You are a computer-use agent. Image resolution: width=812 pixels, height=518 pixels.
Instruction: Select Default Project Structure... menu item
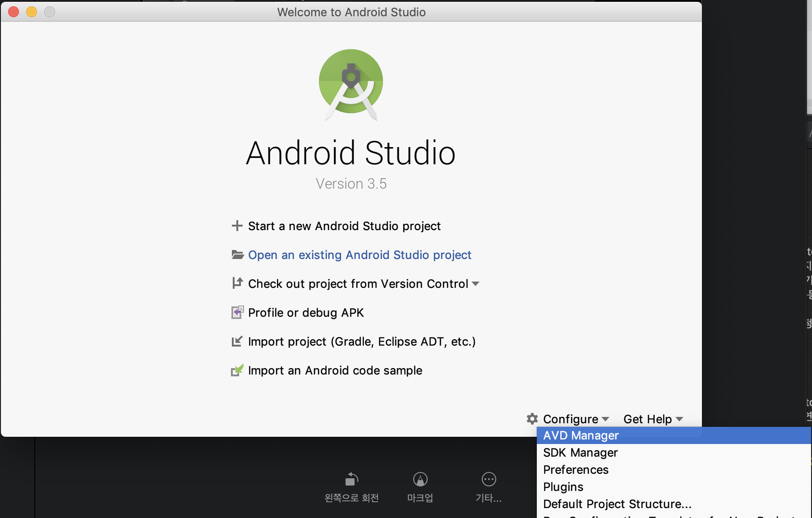tap(674, 504)
